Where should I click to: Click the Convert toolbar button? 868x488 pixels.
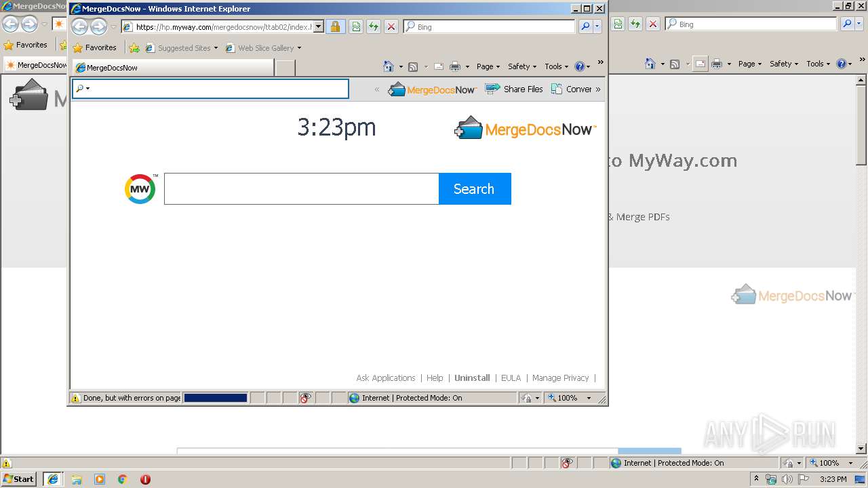pyautogui.click(x=571, y=89)
